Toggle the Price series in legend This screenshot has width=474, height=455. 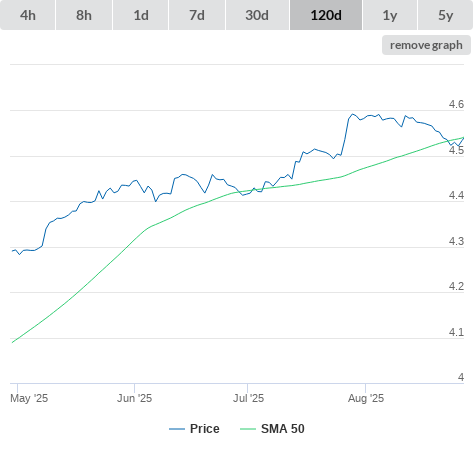pyautogui.click(x=194, y=429)
